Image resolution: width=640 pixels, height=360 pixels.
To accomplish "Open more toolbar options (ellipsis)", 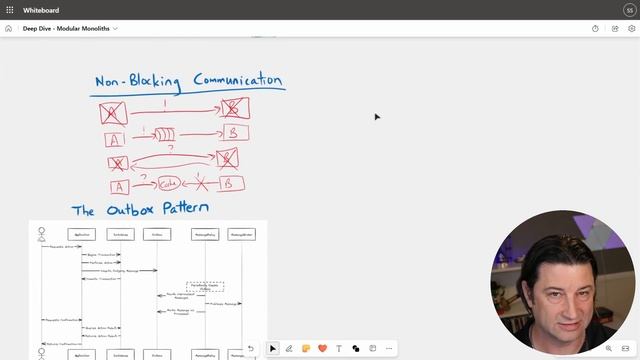I will 389,349.
